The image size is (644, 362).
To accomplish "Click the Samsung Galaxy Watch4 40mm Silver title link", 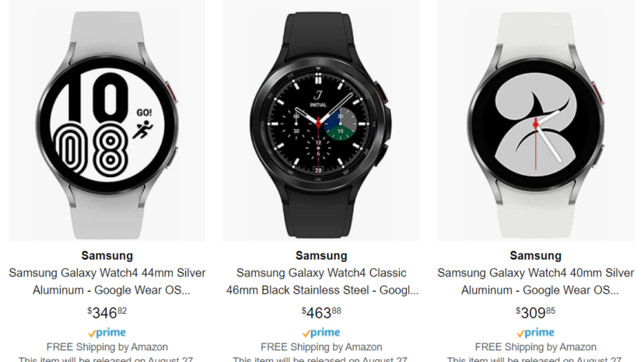I will (536, 281).
